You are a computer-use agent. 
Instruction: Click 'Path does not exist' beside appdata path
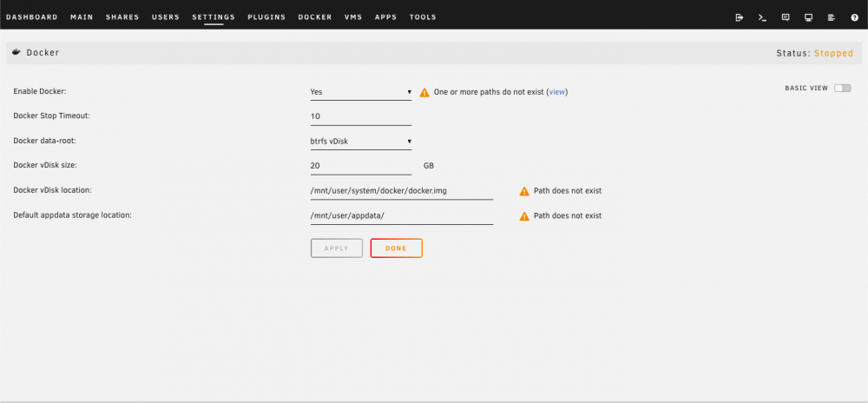coord(568,216)
